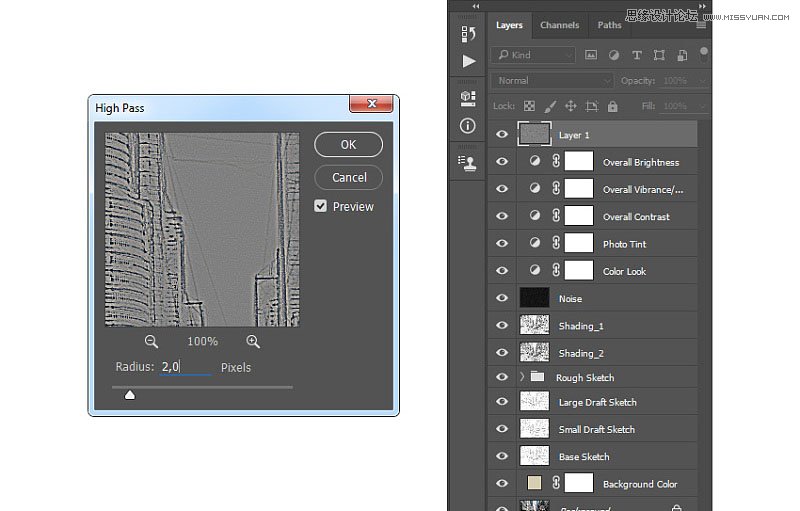Select Layer 1 thumbnail
The height and width of the screenshot is (511, 800).
pyautogui.click(x=534, y=134)
